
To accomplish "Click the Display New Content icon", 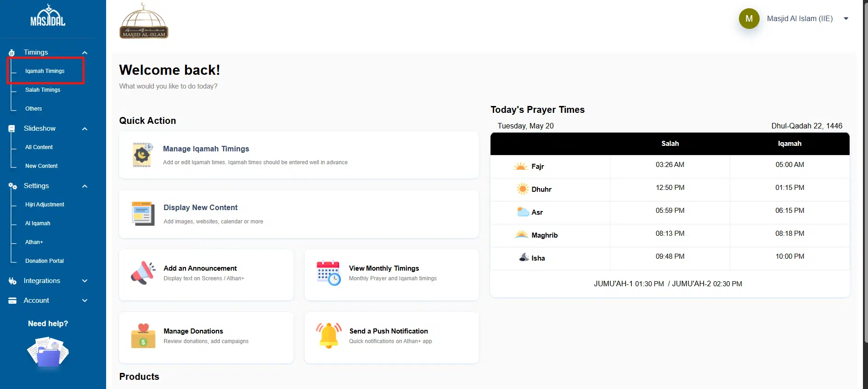I will [143, 214].
